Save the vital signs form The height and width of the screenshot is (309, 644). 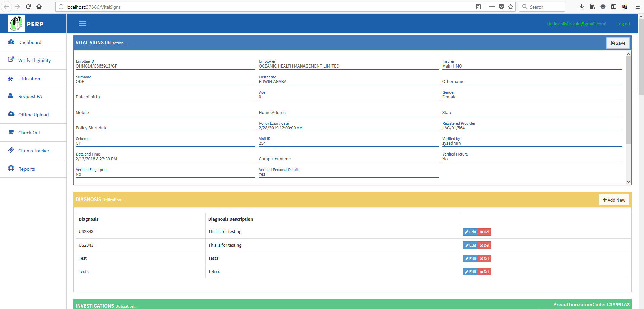click(x=617, y=43)
